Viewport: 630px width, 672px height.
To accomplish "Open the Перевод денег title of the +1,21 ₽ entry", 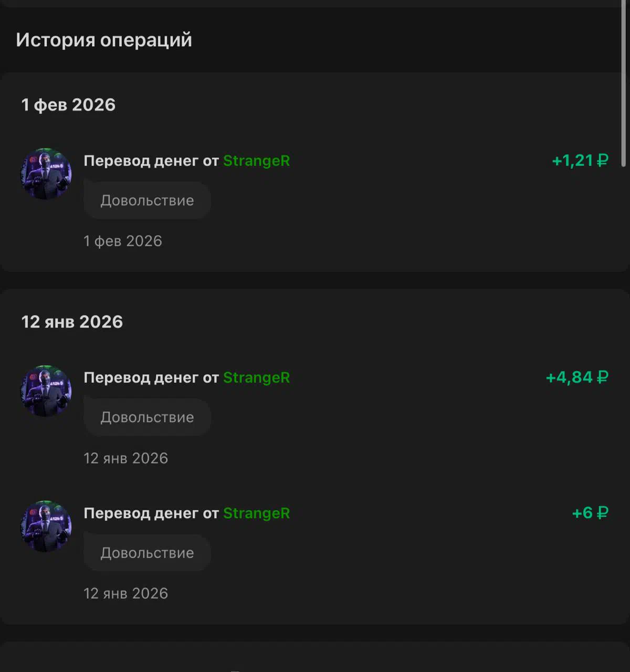I will pyautogui.click(x=151, y=161).
